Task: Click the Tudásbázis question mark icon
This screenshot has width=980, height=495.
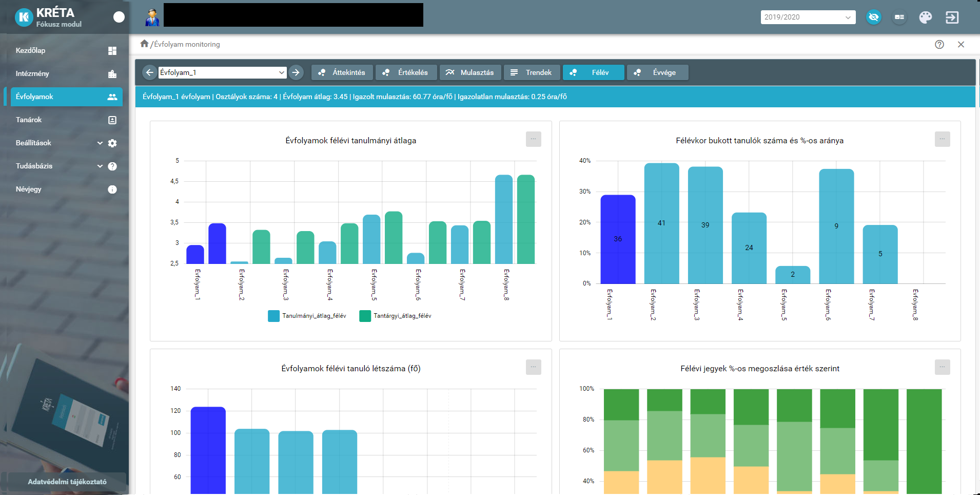Action: click(112, 166)
